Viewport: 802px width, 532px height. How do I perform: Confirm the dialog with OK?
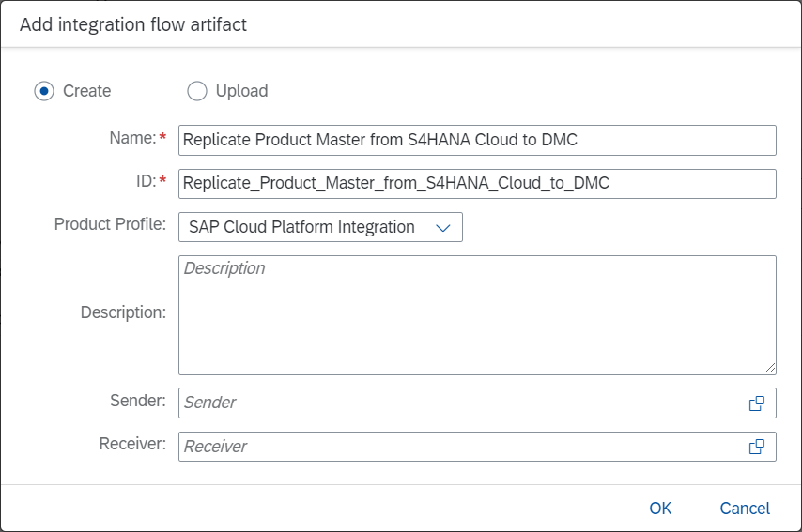[660, 509]
